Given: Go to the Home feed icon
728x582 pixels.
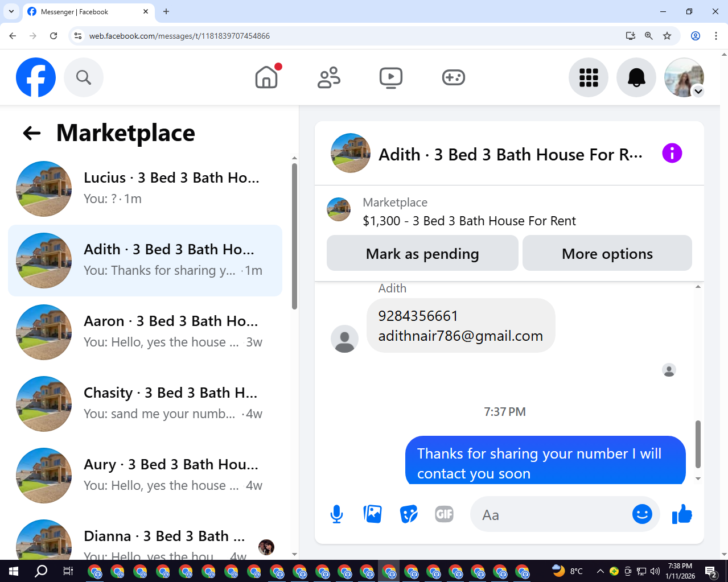Looking at the screenshot, I should click(266, 77).
